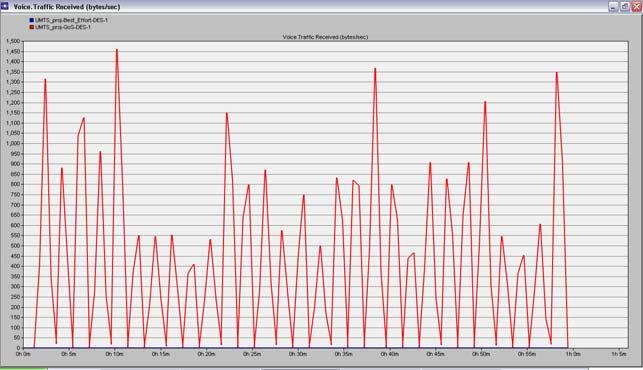The width and height of the screenshot is (643, 370).
Task: Open the window system menu icon
Action: click(x=5, y=6)
